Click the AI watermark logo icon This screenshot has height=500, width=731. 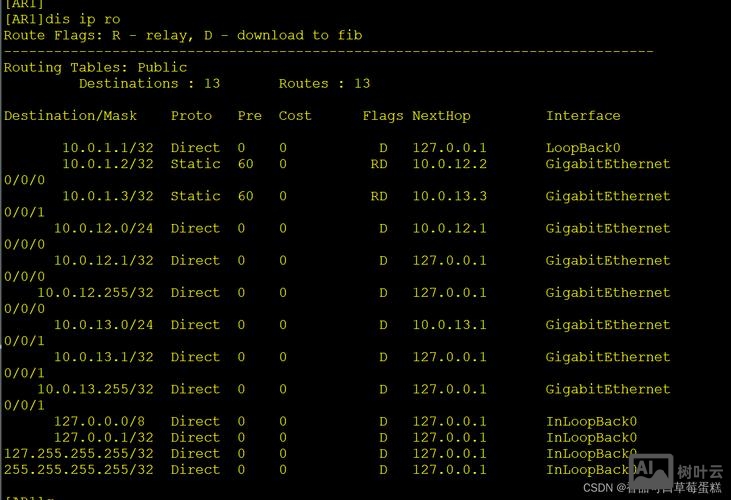[x=650, y=470]
